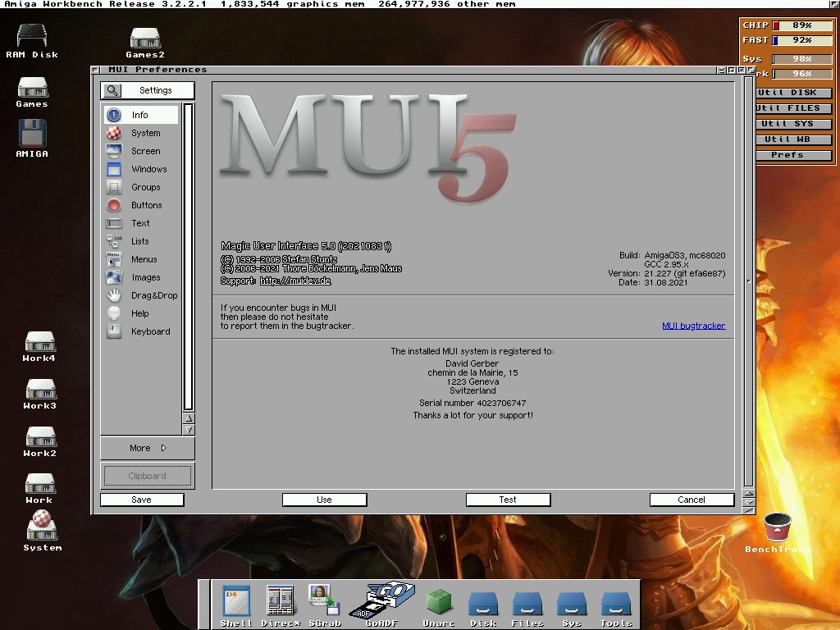The height and width of the screenshot is (630, 840).
Task: Open the muidev.de support link
Action: pyautogui.click(x=295, y=281)
